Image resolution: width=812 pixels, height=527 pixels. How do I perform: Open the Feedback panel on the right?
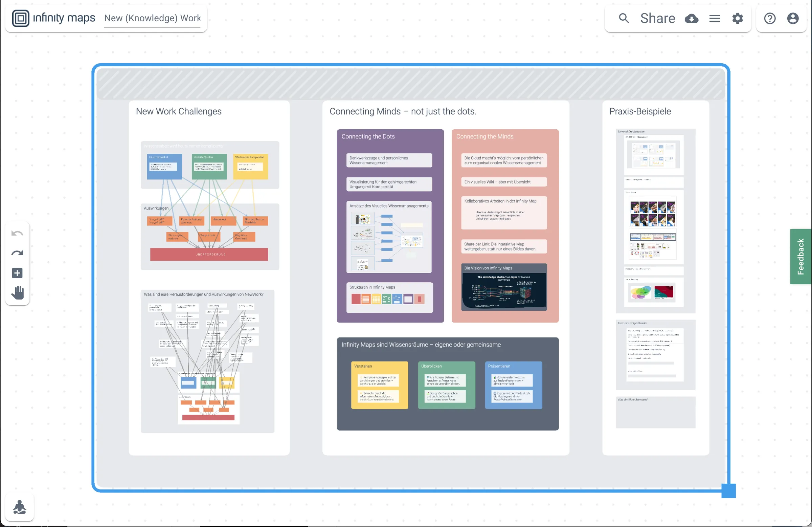coord(801,257)
